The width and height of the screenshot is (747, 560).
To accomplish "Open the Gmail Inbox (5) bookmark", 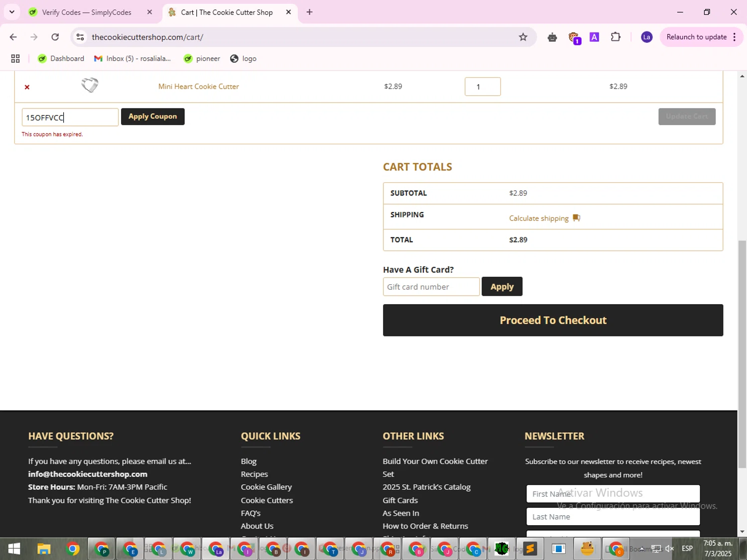I will click(132, 59).
